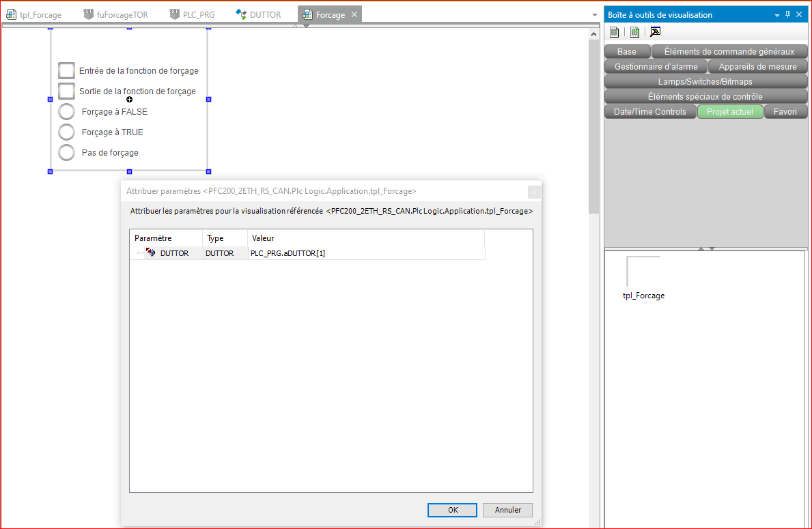This screenshot has height=529, width=812.
Task: Click Annuler to cancel the dialog
Action: (507, 510)
